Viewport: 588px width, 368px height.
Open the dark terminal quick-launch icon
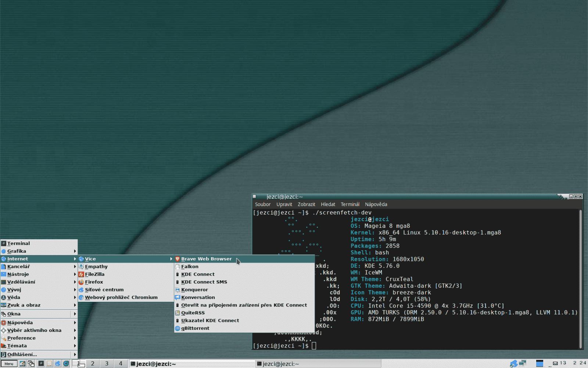[x=40, y=364]
